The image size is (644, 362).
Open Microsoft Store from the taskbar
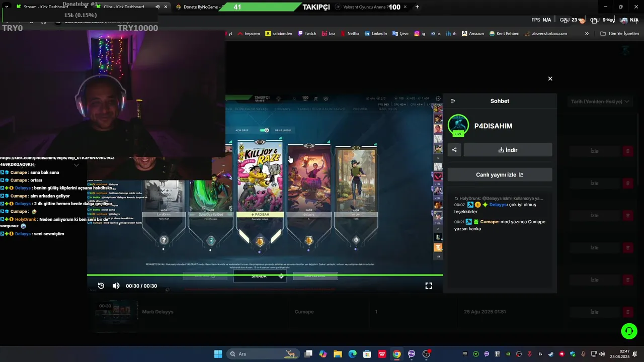(367, 354)
